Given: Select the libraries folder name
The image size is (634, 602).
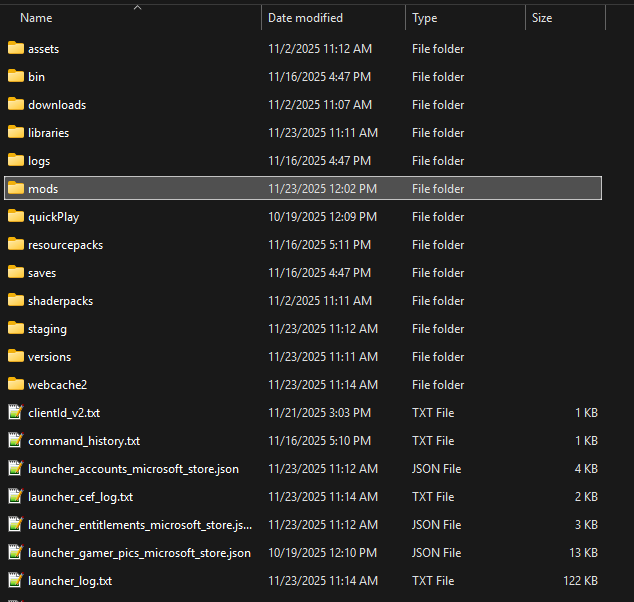Looking at the screenshot, I should point(49,133).
